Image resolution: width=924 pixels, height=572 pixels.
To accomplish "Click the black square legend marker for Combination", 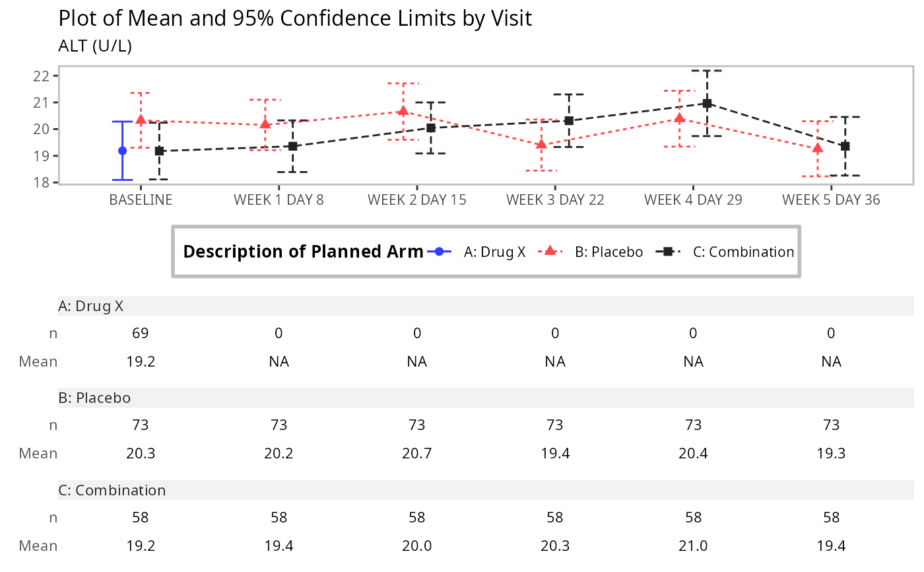I will (x=668, y=252).
